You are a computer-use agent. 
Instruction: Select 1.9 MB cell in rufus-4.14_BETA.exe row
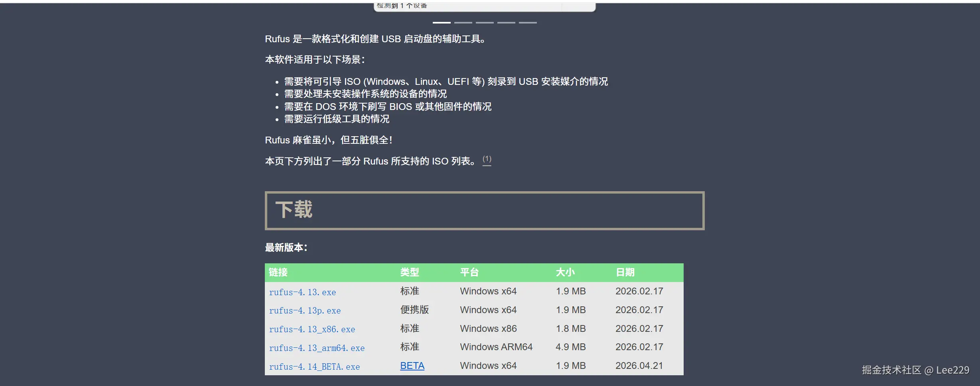click(x=571, y=366)
